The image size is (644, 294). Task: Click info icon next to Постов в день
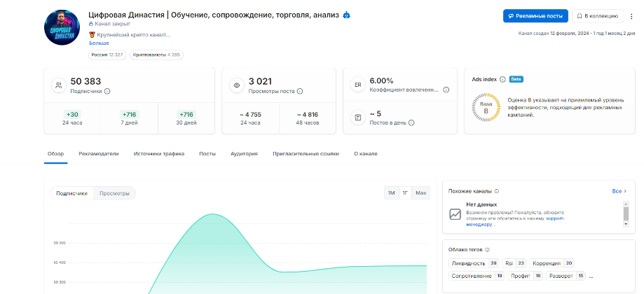tap(411, 122)
